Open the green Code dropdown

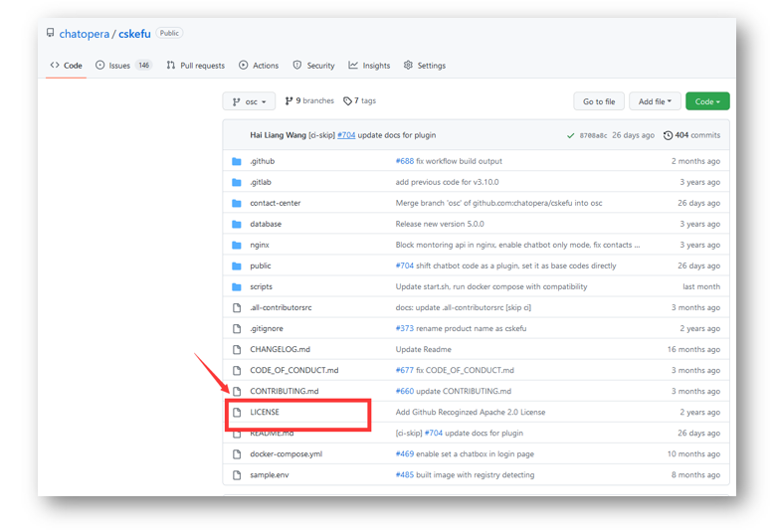(x=707, y=101)
